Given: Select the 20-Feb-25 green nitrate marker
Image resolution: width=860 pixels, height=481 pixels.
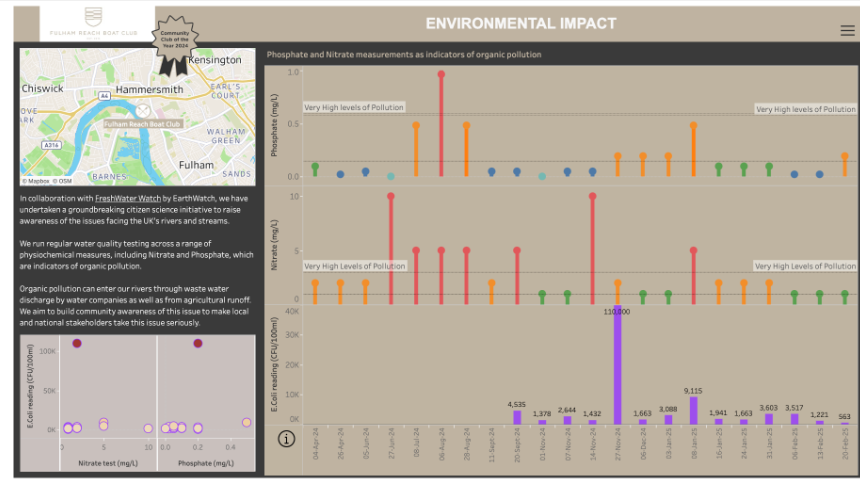Looking at the screenshot, I should [x=845, y=295].
